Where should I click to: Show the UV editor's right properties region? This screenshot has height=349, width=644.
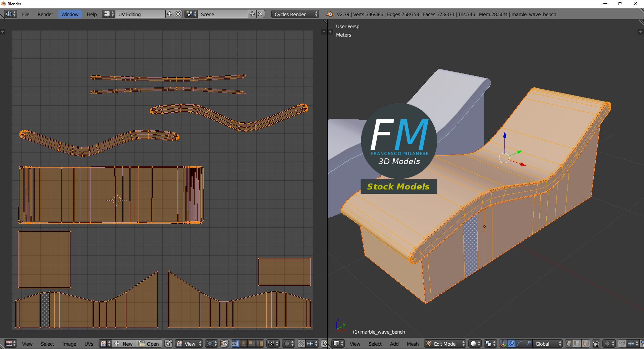pyautogui.click(x=324, y=32)
